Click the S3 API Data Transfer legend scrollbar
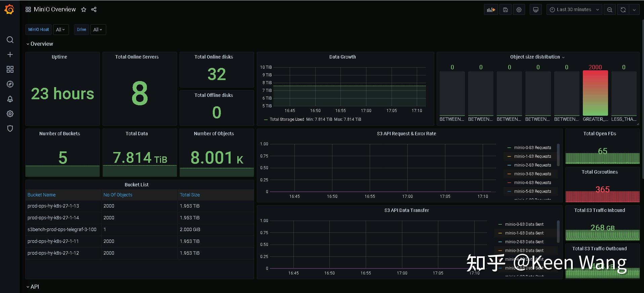The image size is (644, 293). point(558,232)
